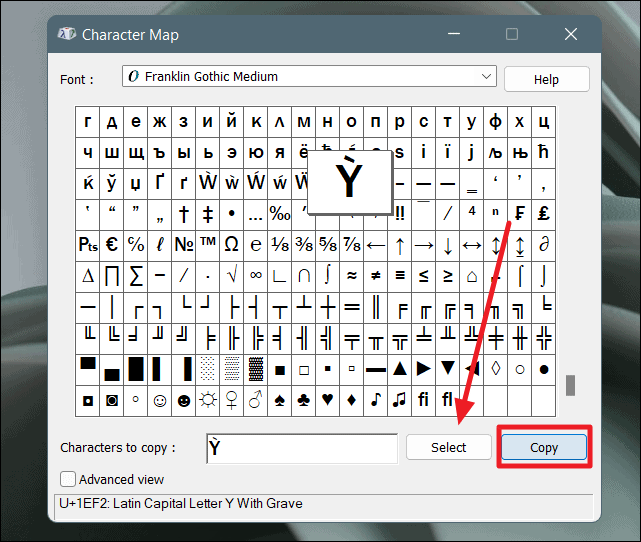641x542 pixels.
Task: Select the house ⌂ character
Action: pyautogui.click(x=472, y=276)
